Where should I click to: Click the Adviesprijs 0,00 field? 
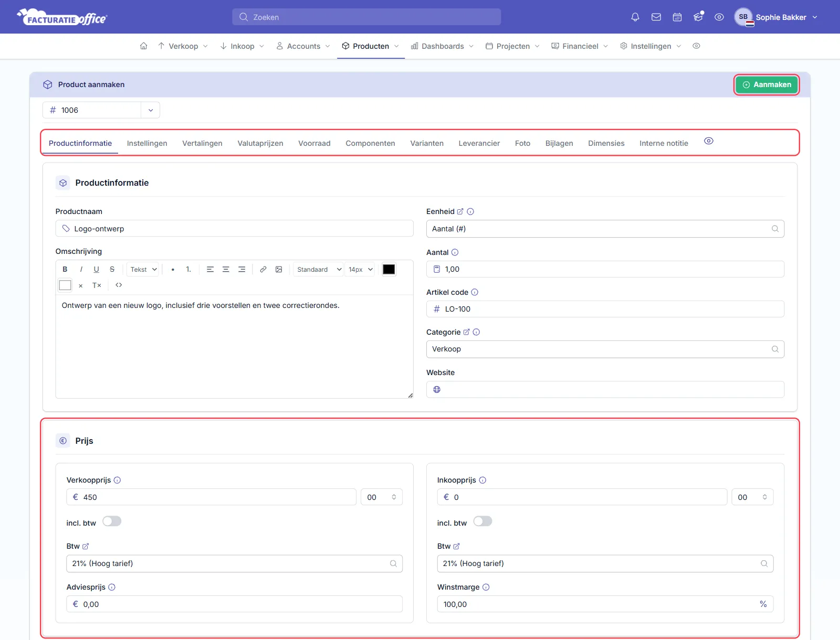click(234, 604)
